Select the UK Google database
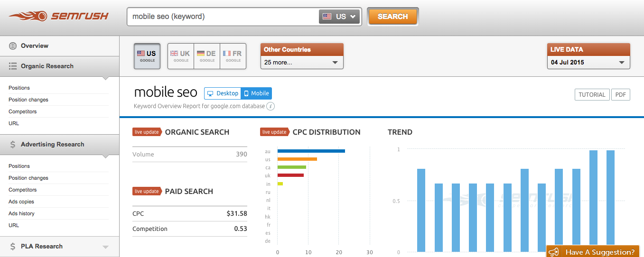 pos(181,56)
